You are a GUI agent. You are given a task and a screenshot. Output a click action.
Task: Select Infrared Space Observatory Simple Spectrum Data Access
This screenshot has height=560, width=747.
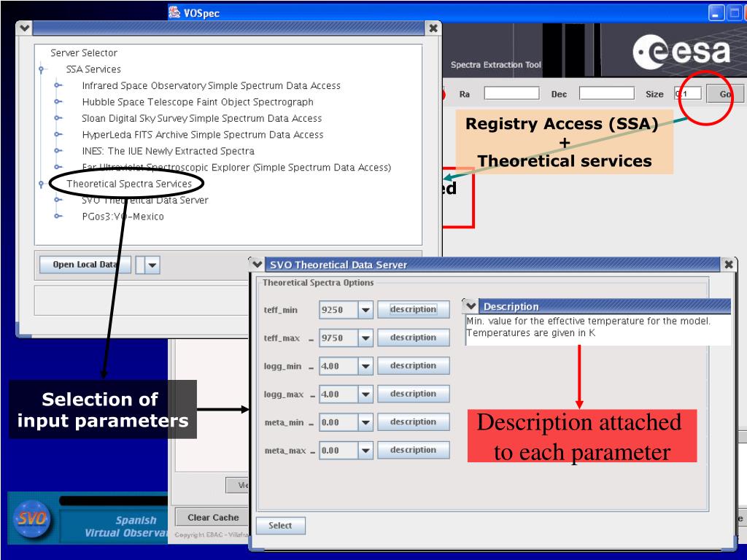211,86
